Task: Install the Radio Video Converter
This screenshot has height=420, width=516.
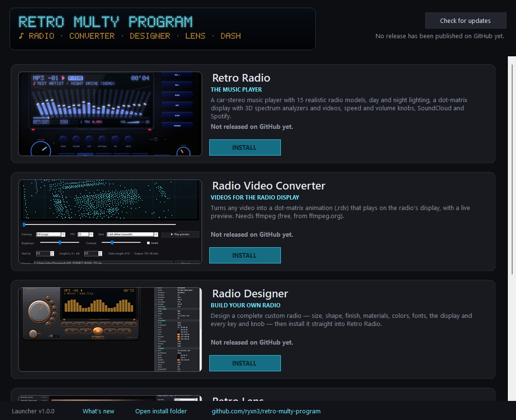Action: click(x=245, y=255)
